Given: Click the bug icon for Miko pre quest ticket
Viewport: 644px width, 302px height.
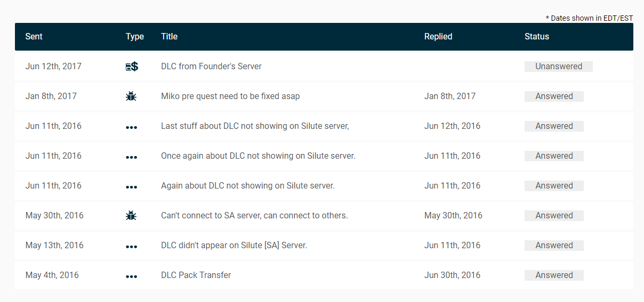Looking at the screenshot, I should tap(131, 96).
